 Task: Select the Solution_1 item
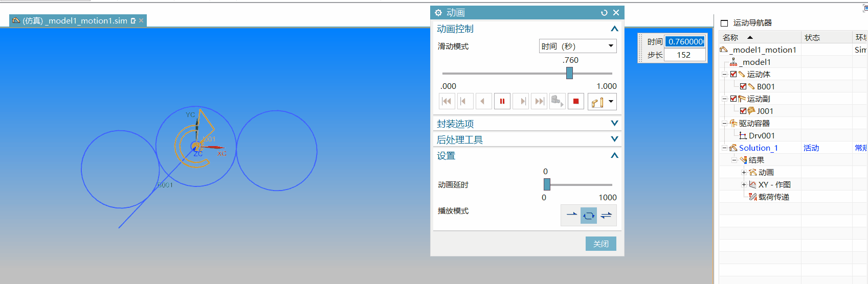click(x=758, y=148)
